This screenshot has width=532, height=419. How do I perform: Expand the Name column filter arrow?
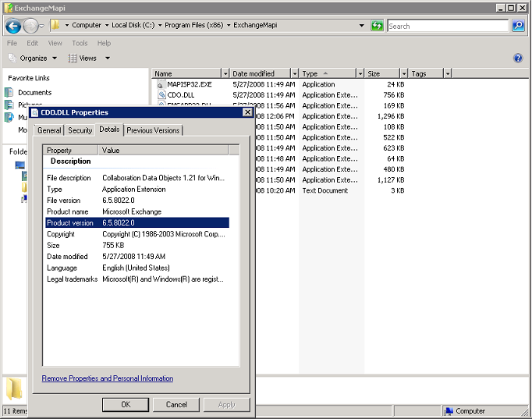pos(225,74)
